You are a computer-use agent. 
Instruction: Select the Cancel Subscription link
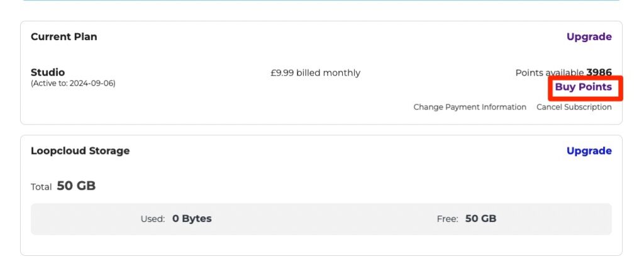(574, 107)
